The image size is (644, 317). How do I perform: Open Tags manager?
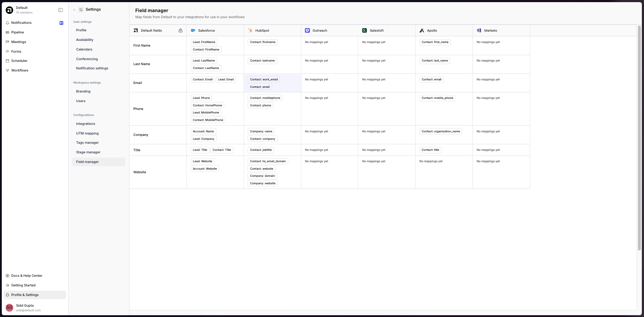[88, 143]
